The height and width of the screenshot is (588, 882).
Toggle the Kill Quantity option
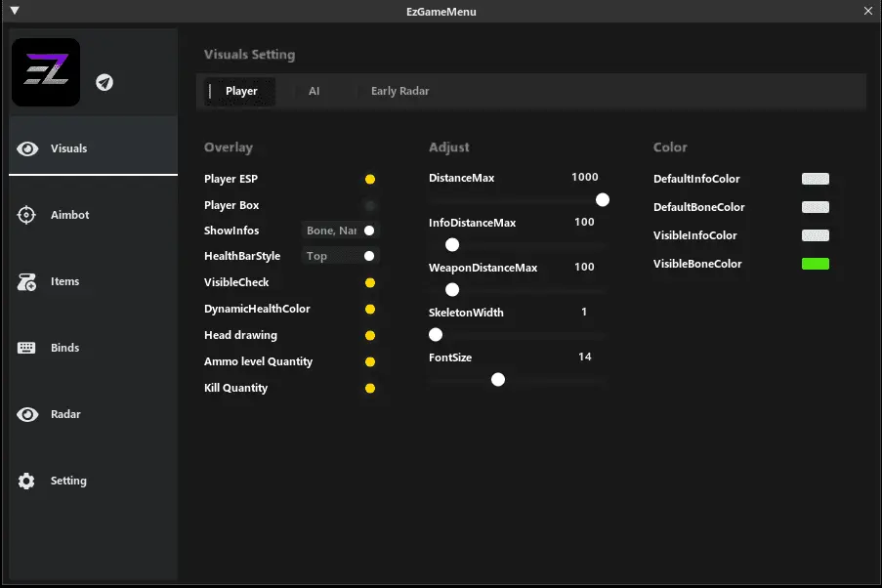370,389
